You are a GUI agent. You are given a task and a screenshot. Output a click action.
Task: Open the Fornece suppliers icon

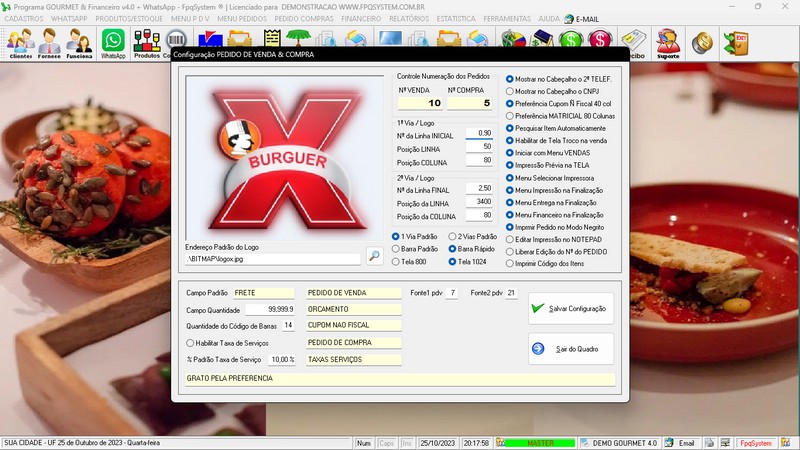click(x=49, y=43)
